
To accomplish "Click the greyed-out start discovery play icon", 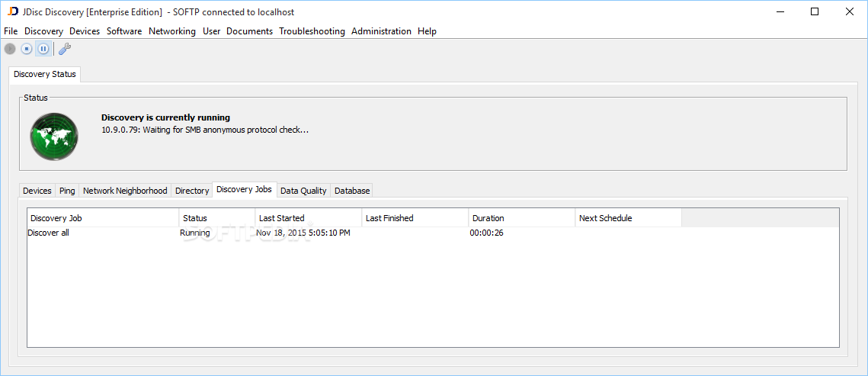I will (x=10, y=49).
